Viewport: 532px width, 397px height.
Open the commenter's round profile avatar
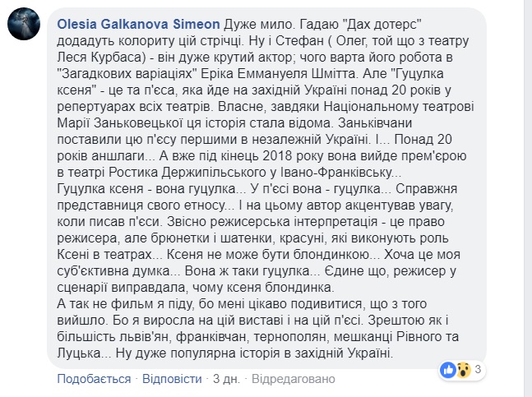pyautogui.click(x=24, y=24)
